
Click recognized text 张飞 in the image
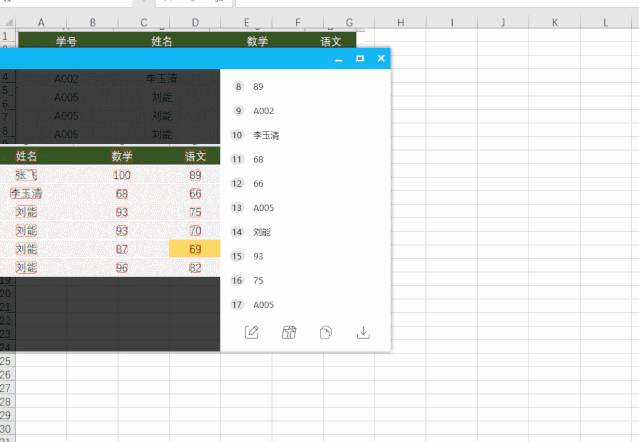point(27,175)
